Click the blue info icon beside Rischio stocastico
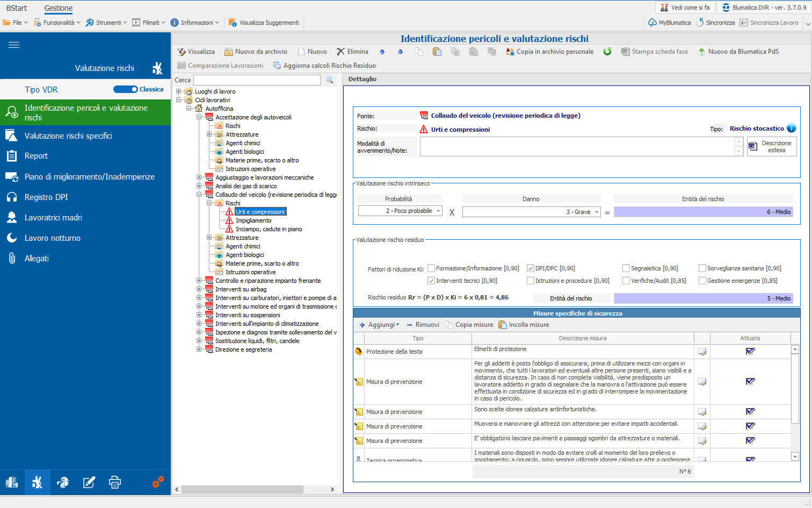812x508 pixels. click(x=791, y=128)
